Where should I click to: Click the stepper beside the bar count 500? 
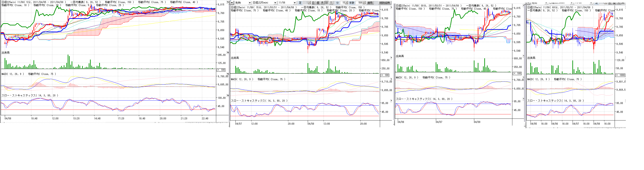pos(364,3)
